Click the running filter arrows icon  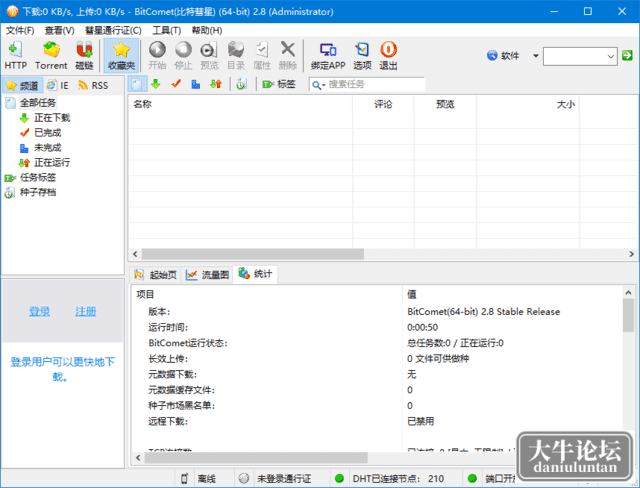[216, 84]
